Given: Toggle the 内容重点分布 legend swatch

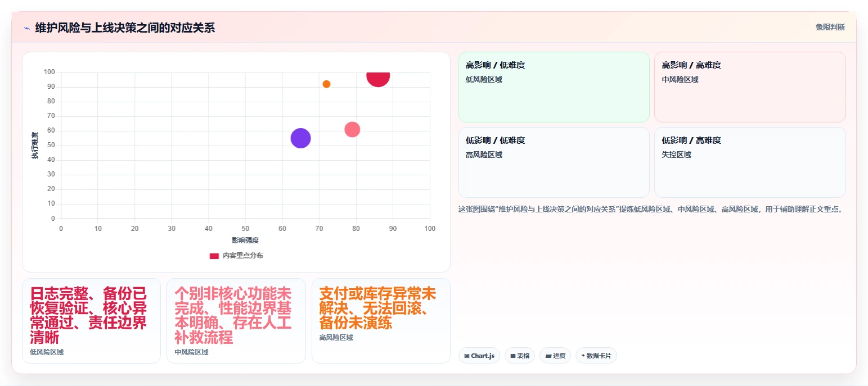Looking at the screenshot, I should point(214,256).
